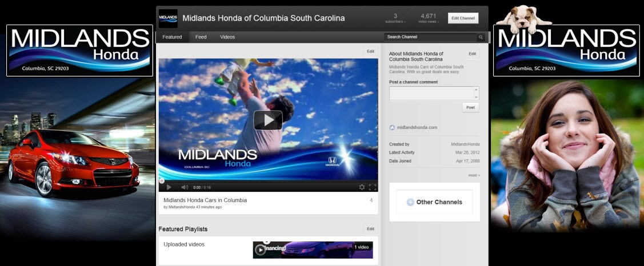
Task: Click the MidlandsHonda uploader name under the video
Action: 182,207
